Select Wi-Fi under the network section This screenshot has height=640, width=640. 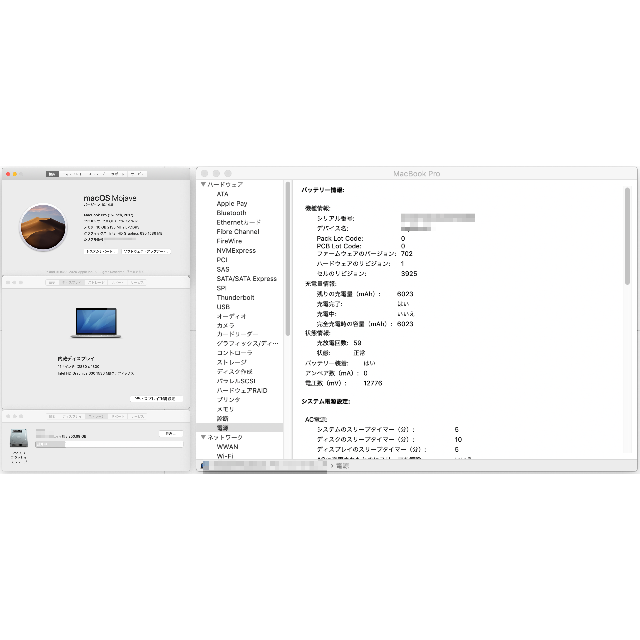click(225, 456)
